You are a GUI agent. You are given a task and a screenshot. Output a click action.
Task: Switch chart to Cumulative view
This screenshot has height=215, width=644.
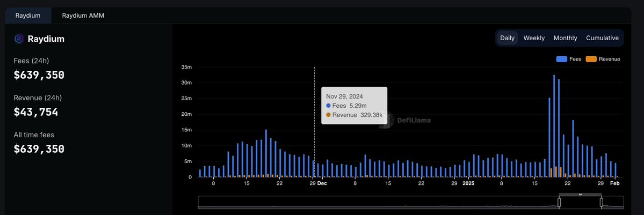coord(602,38)
